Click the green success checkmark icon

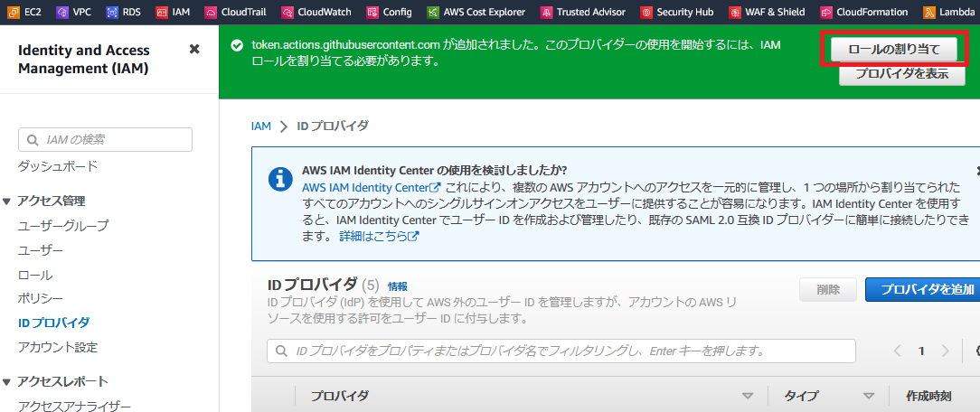coord(237,45)
